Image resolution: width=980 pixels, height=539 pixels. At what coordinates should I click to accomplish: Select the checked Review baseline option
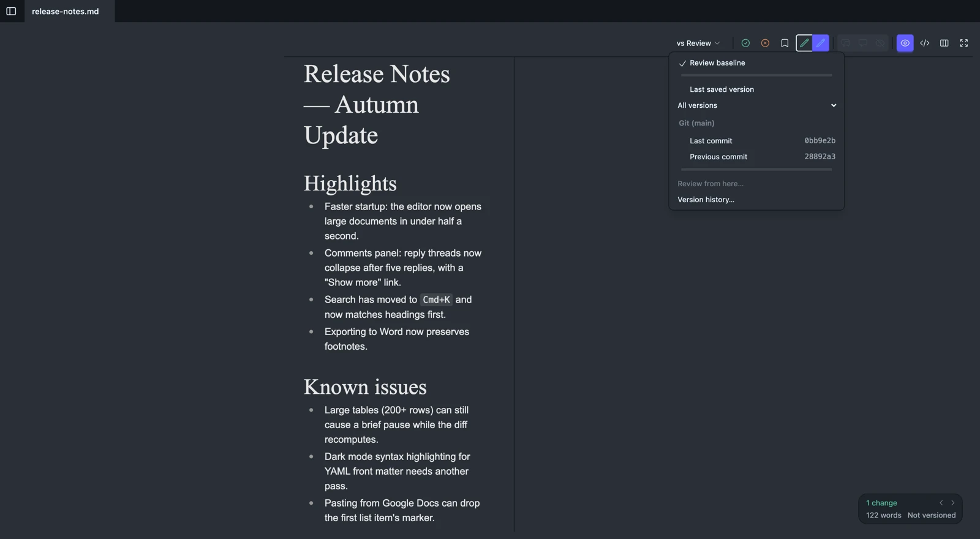click(756, 62)
